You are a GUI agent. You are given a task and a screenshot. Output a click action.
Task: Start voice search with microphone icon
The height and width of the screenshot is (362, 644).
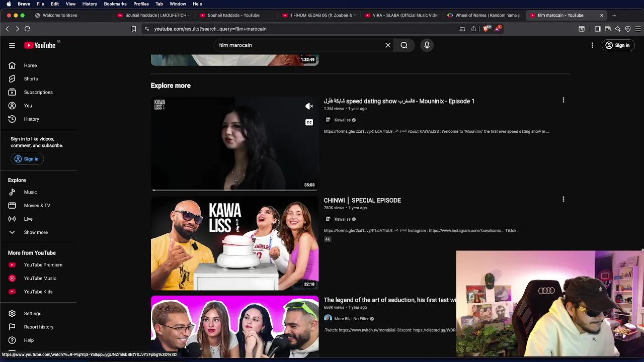427,45
